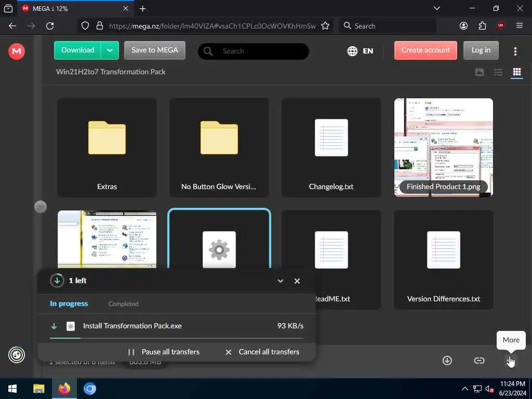Click Create account button
Viewport: 532px width, 399px height.
click(x=425, y=50)
